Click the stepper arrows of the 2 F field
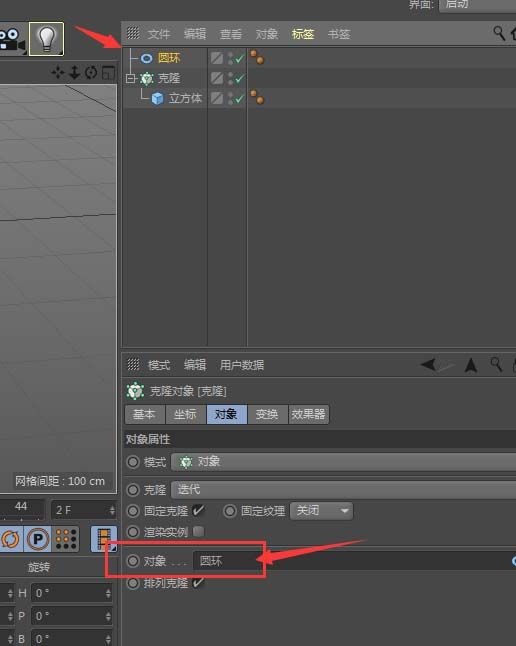The width and height of the screenshot is (516, 646). click(x=112, y=510)
